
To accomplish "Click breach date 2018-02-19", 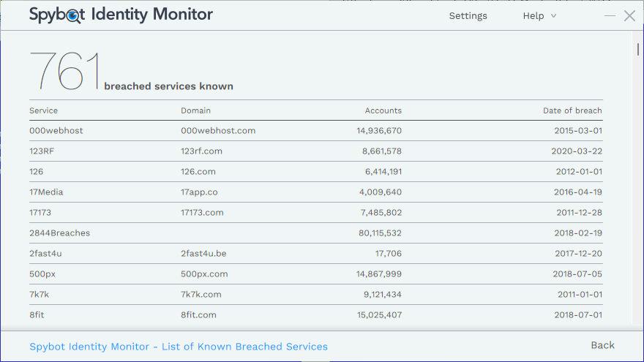I will (578, 233).
